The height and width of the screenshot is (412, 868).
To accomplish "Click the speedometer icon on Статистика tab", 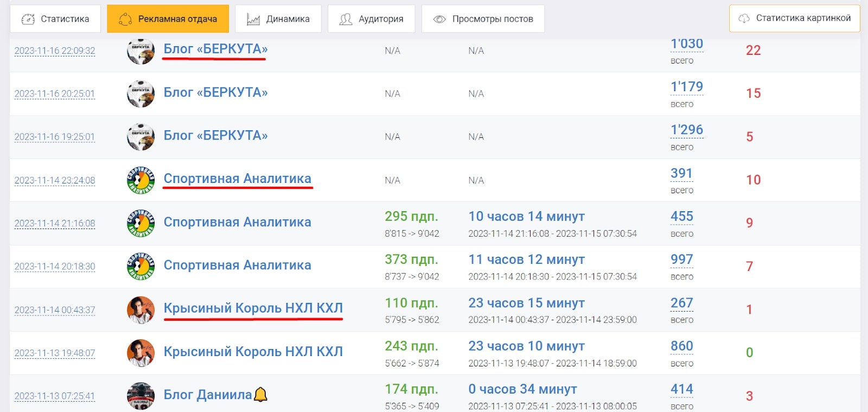I will [x=28, y=19].
